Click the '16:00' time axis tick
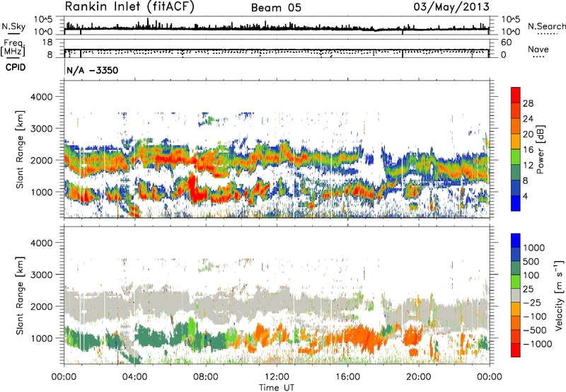Image resolution: width=566 pixels, height=392 pixels. click(x=347, y=377)
